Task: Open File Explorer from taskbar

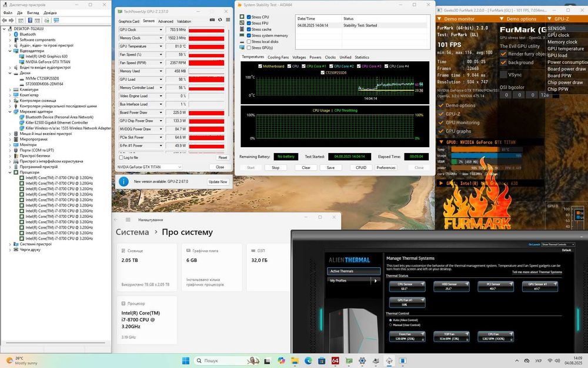Action: (x=295, y=361)
